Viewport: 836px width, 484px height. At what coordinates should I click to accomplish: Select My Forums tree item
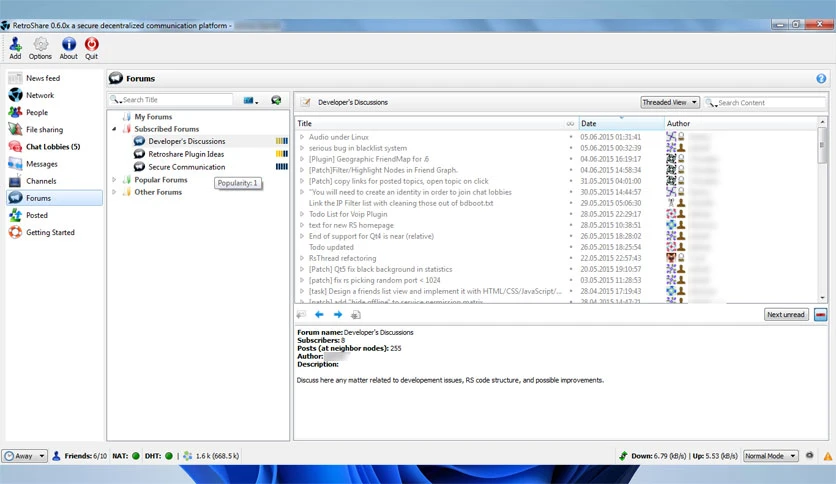(x=153, y=117)
